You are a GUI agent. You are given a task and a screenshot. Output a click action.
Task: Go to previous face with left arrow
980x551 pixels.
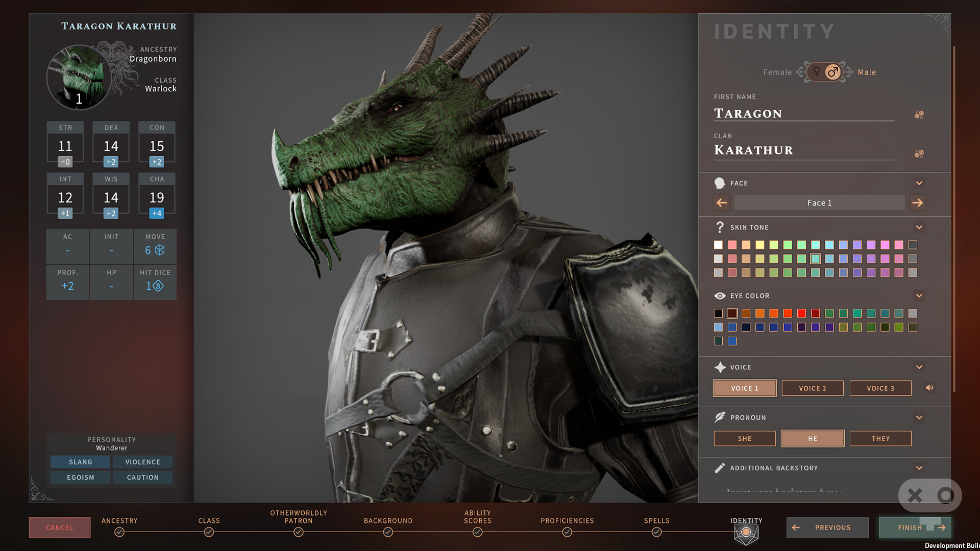tap(721, 203)
